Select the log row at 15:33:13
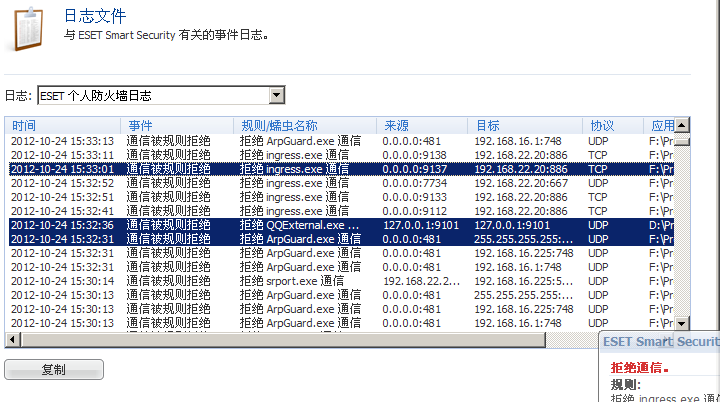 tap(341, 141)
